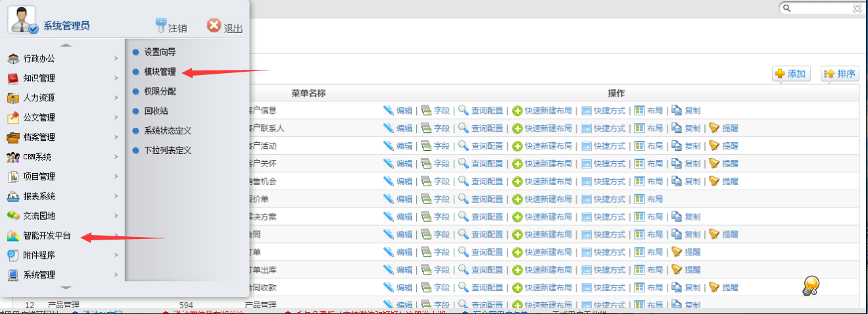Expand the 人力资源 submenu arrow
The height and width of the screenshot is (314, 868).
tap(116, 98)
